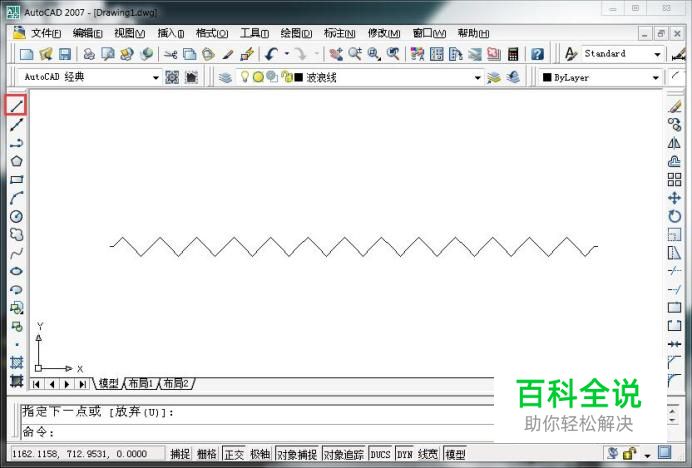
Task: Open the 编辑(E) menu
Action: (87, 33)
